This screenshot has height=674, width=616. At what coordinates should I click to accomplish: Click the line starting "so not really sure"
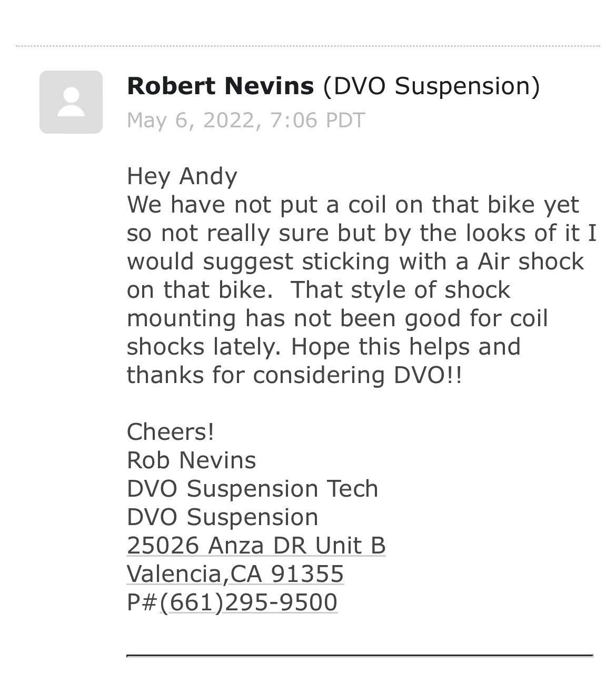coord(361,233)
